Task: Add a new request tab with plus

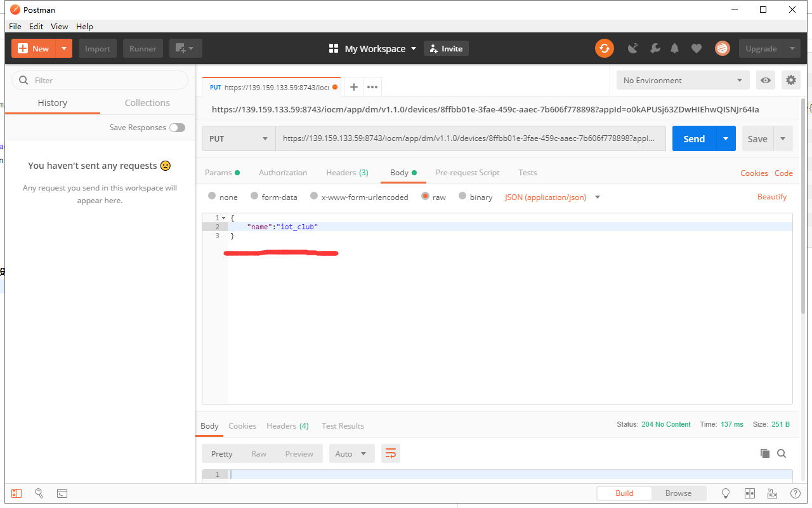Action: (x=354, y=87)
